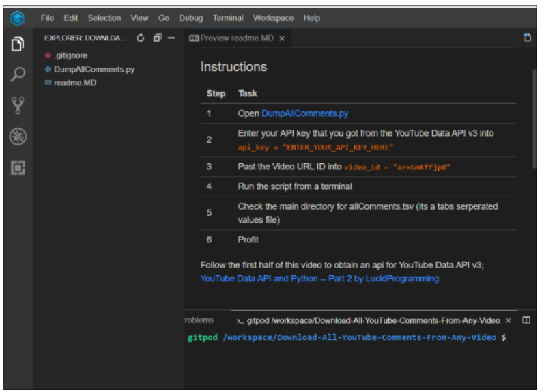The height and width of the screenshot is (392, 544).
Task: Collapse all folders in the Explorer
Action: (158, 38)
